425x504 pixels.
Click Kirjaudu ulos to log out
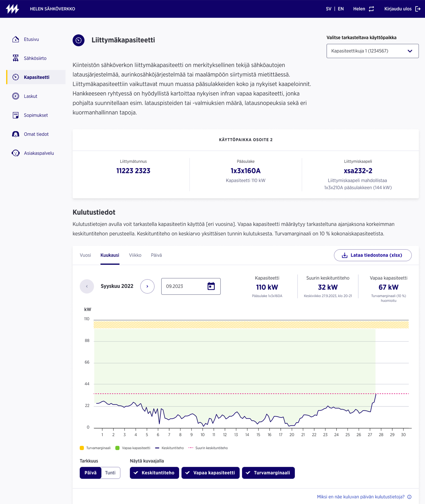click(x=398, y=9)
